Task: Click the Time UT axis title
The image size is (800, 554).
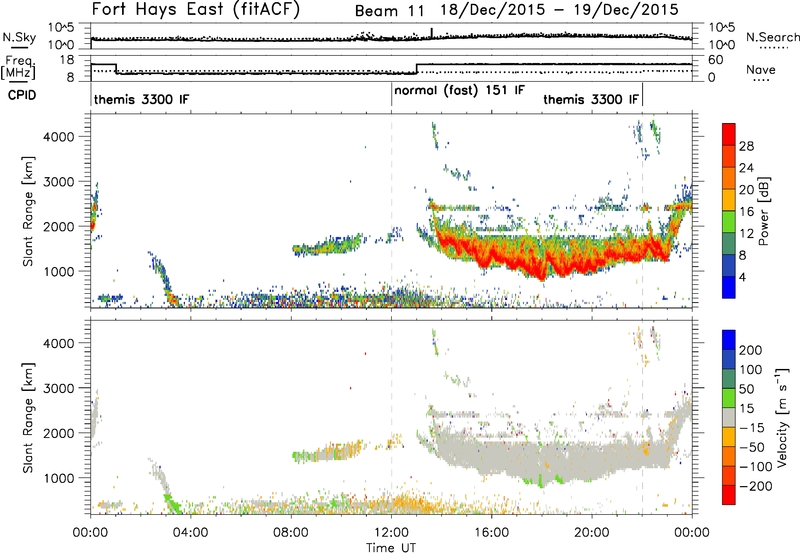Action: click(x=391, y=548)
